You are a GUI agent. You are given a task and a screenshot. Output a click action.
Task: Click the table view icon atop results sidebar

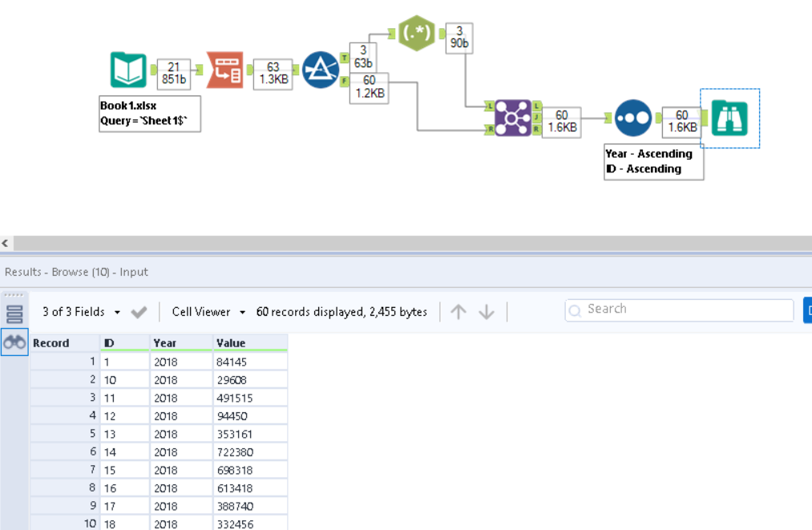click(15, 314)
